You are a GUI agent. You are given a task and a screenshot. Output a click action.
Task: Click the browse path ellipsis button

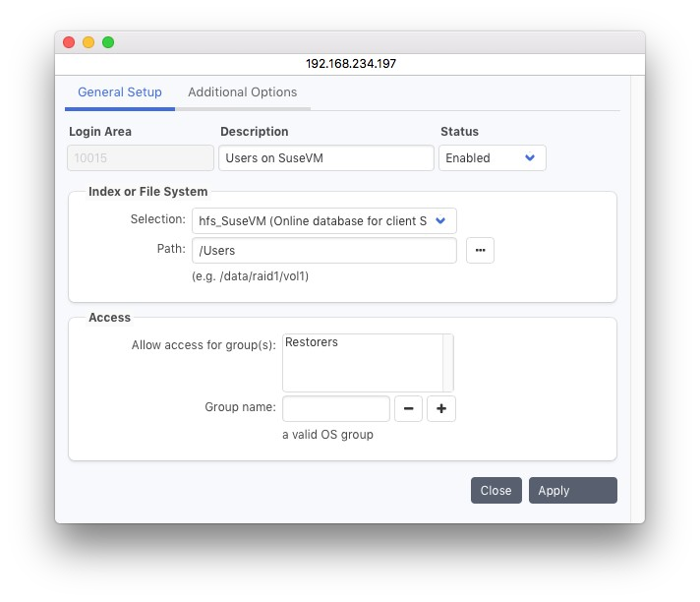pyautogui.click(x=480, y=251)
